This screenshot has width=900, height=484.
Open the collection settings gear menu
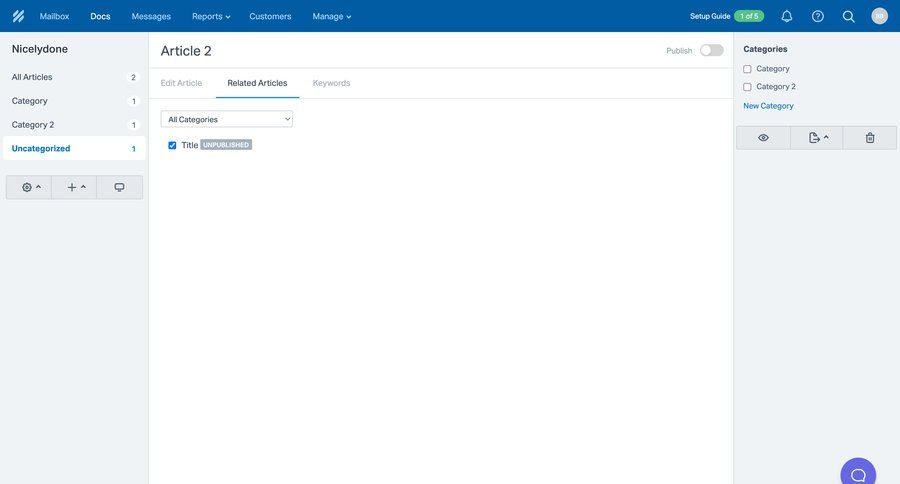[29, 187]
